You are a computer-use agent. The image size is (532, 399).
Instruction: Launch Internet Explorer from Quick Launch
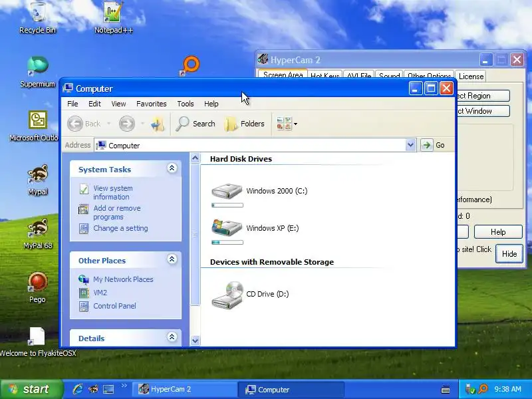[x=78, y=389]
